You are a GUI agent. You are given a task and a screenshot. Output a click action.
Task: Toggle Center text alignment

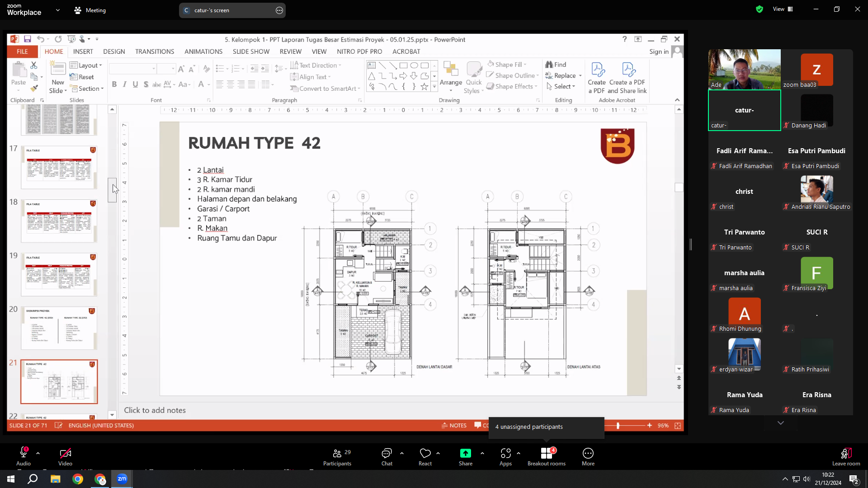pos(231,84)
